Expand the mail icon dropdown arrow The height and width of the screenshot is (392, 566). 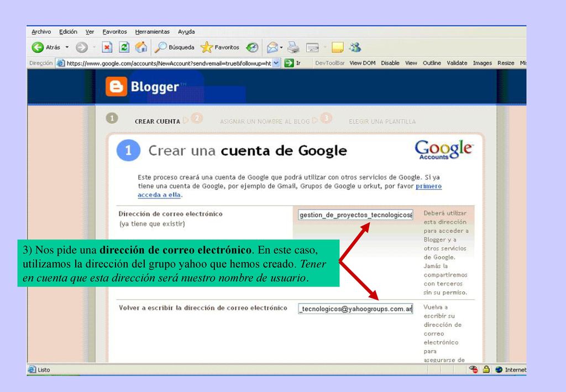[281, 48]
